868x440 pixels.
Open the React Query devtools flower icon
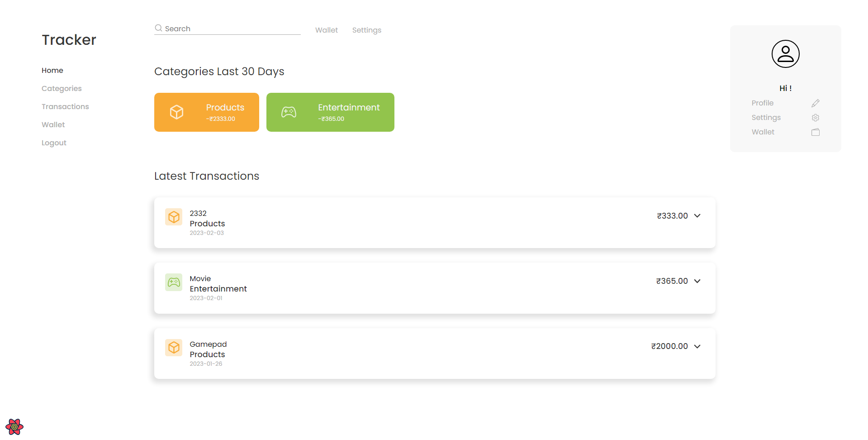click(14, 426)
